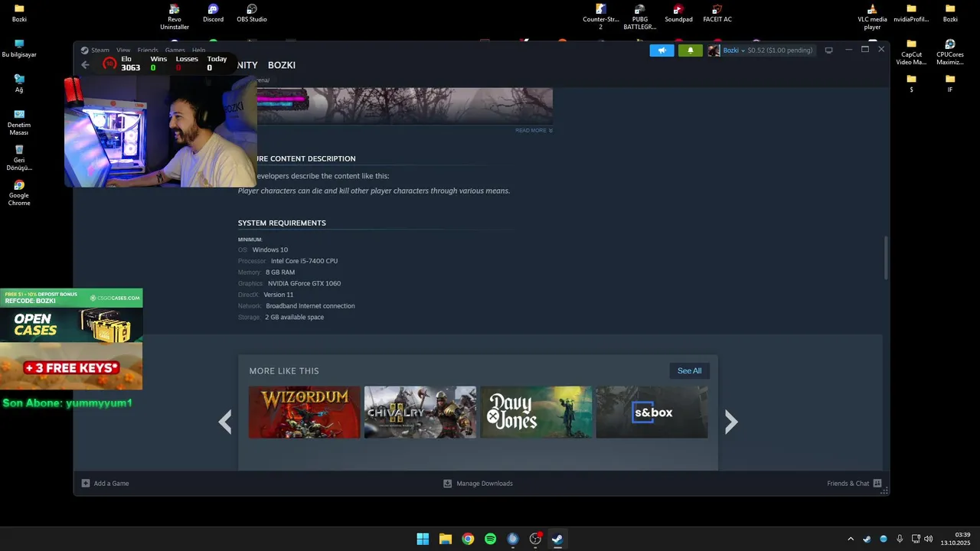Switch Steam to Big Picture mode

click(x=828, y=51)
